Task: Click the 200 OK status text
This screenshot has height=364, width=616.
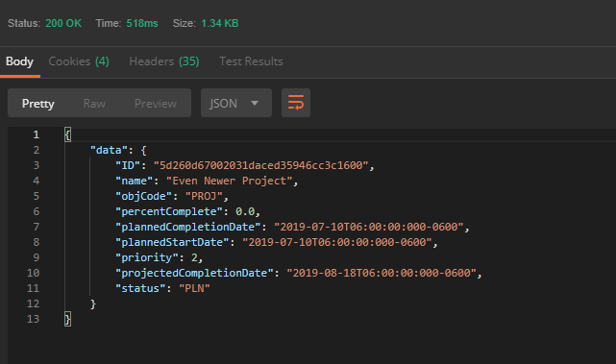Action: 63,23
